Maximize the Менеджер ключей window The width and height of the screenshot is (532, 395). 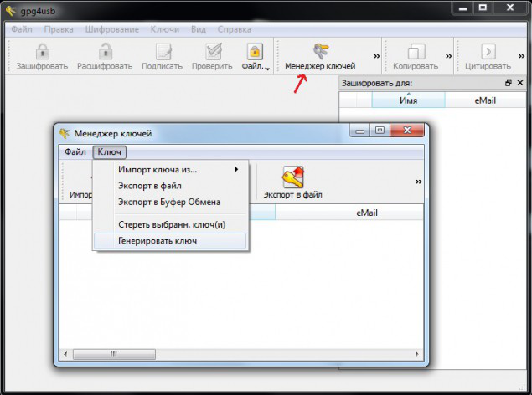click(380, 131)
